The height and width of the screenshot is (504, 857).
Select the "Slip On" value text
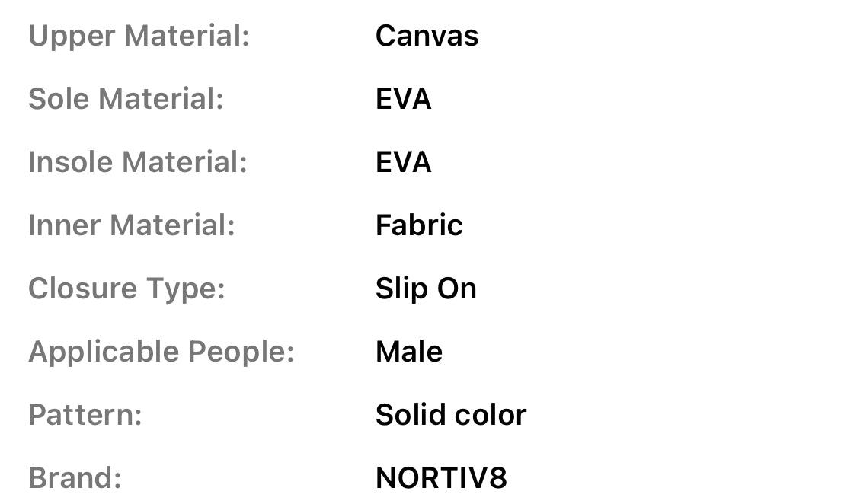pyautogui.click(x=426, y=289)
